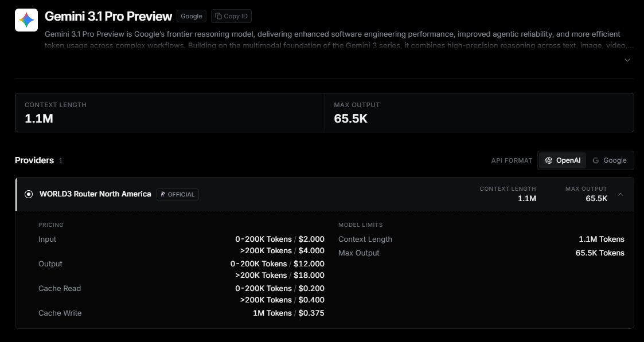Click the Gemini model logo icon

coord(26,20)
